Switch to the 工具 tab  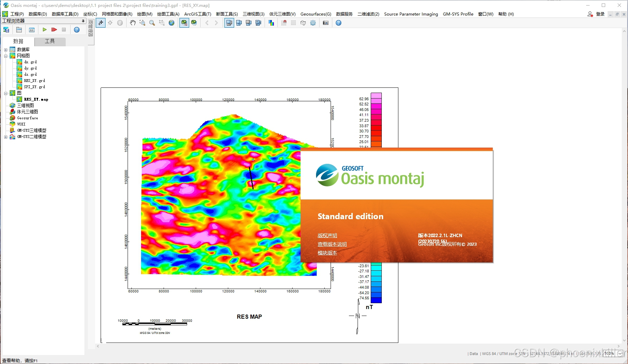(x=49, y=41)
